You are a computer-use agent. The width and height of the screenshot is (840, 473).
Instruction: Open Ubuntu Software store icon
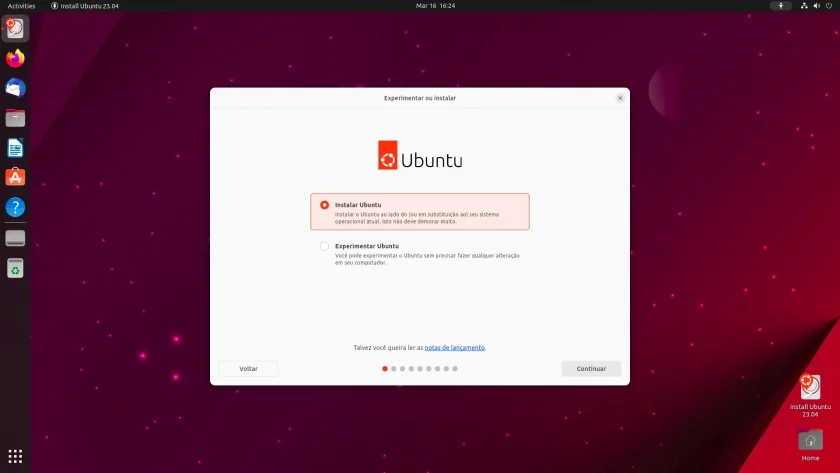[x=15, y=177]
